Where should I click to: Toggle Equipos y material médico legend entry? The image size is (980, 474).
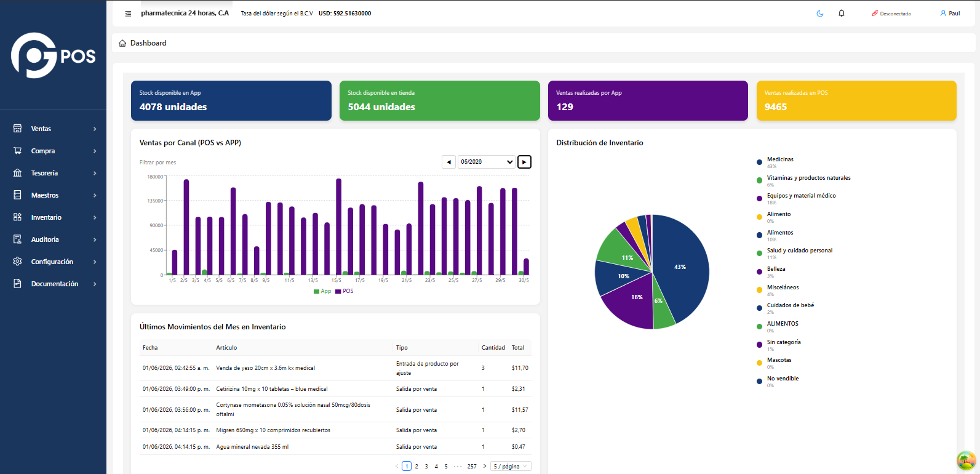pos(796,198)
